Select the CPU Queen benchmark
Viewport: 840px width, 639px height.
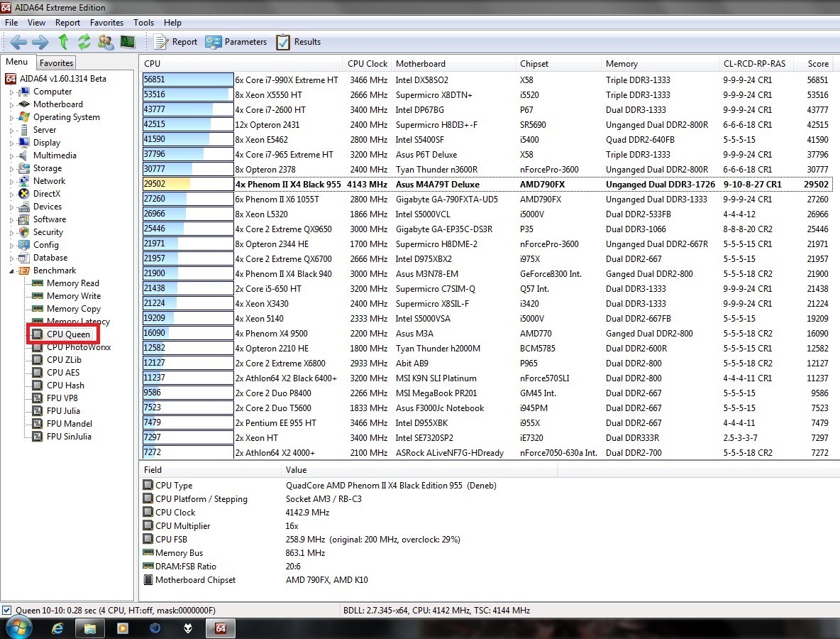pos(68,334)
